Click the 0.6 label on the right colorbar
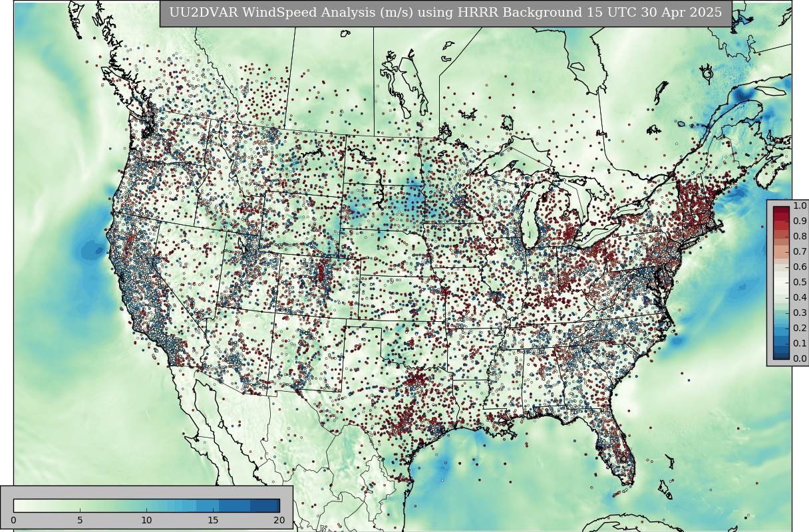809x532 pixels. [x=800, y=267]
